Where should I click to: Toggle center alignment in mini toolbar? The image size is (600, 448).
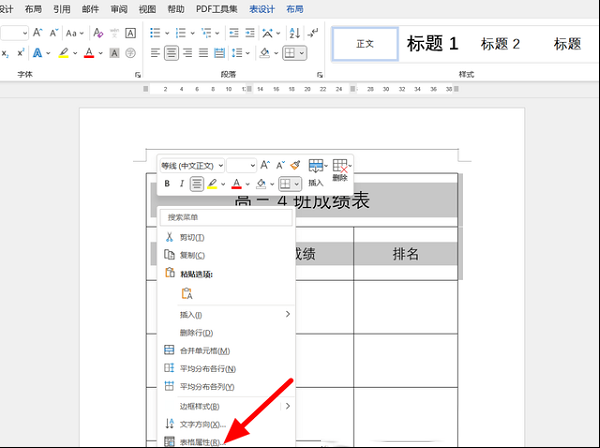pos(197,184)
